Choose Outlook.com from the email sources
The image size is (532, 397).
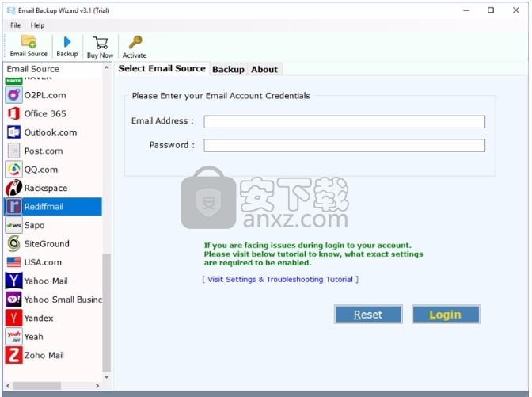(x=50, y=132)
